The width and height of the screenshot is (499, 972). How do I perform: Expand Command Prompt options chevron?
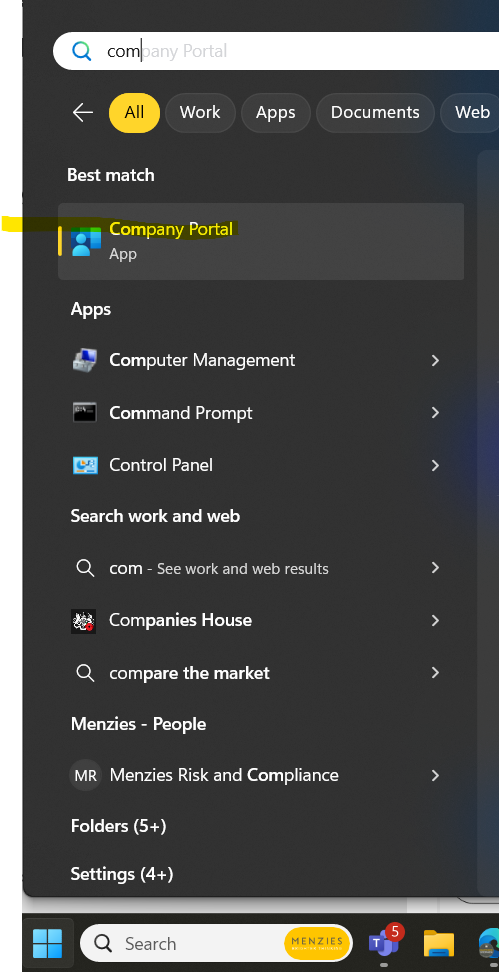click(x=435, y=413)
